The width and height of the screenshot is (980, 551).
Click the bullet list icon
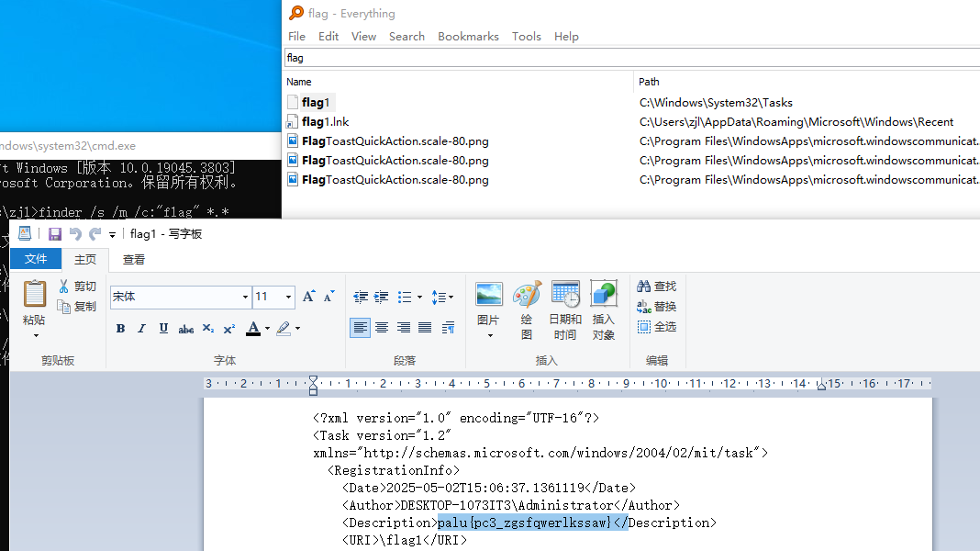pyautogui.click(x=405, y=297)
